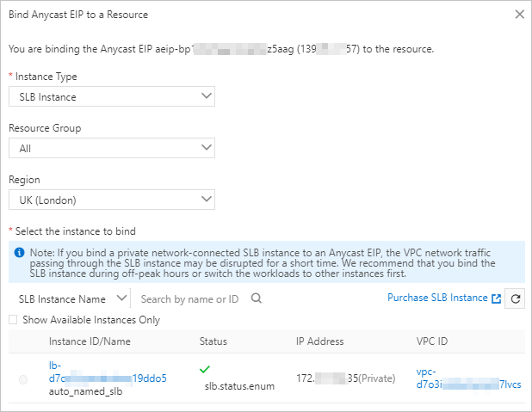Click the auto_named_slb instance name
The width and height of the screenshot is (532, 412).
[x=85, y=391]
